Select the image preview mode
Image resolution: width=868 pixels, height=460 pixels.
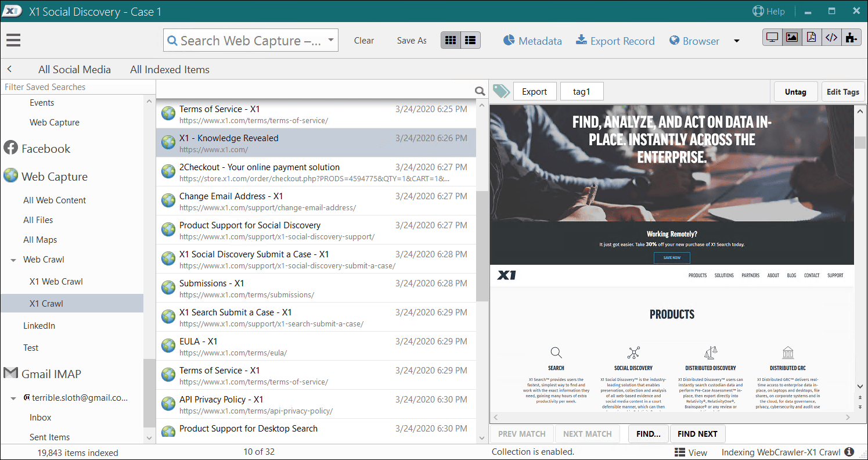coord(792,37)
